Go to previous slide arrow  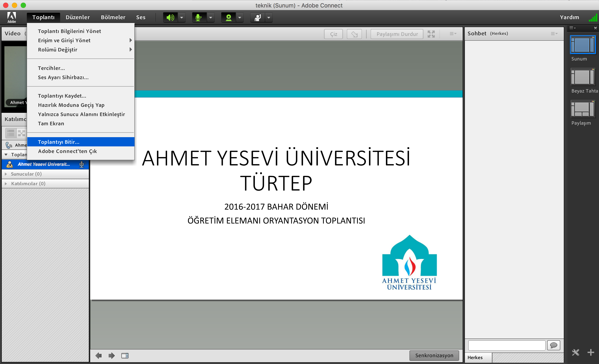click(x=99, y=356)
